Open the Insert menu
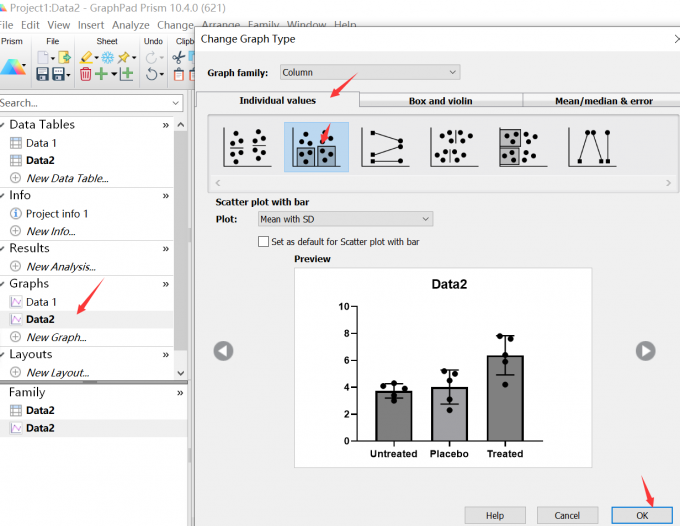The width and height of the screenshot is (680, 526). click(x=91, y=25)
